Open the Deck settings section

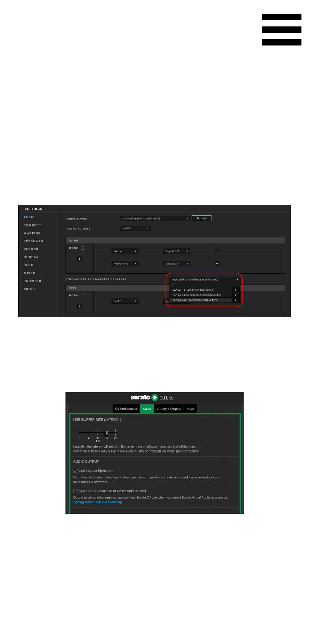pos(29,265)
